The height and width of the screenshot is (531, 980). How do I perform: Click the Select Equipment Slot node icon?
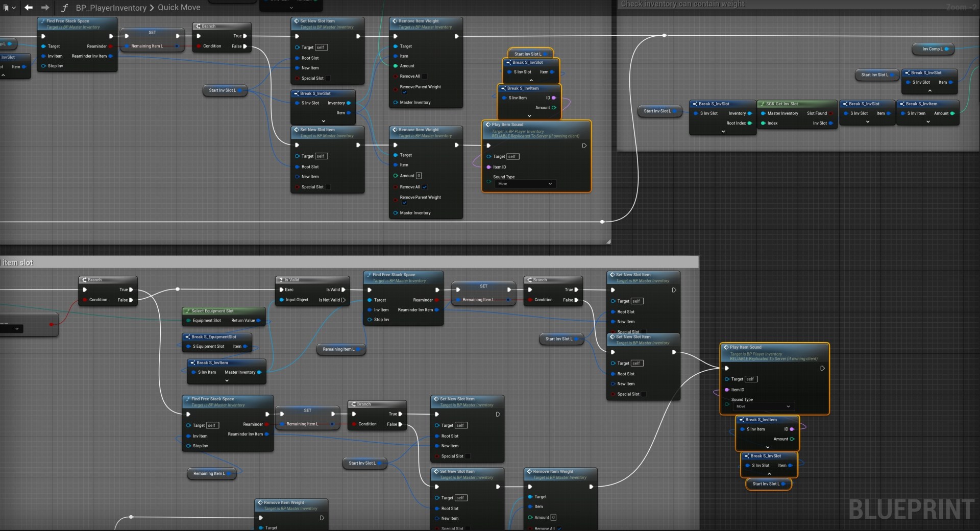click(187, 311)
